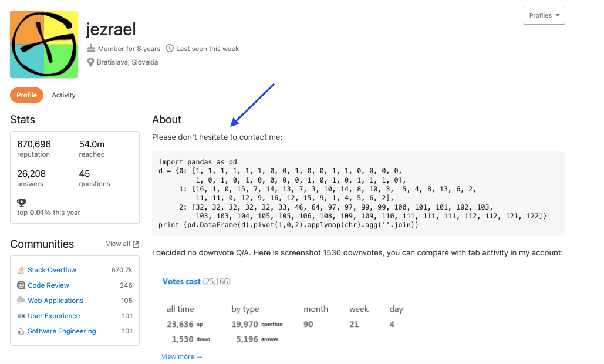Click the Web Applications link
The image size is (604, 364).
coord(55,301)
